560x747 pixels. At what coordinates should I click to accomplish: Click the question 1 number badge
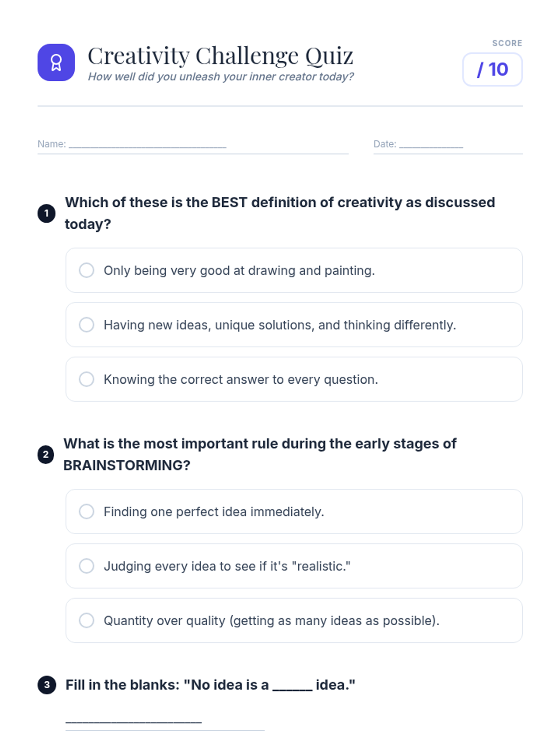pyautogui.click(x=46, y=213)
